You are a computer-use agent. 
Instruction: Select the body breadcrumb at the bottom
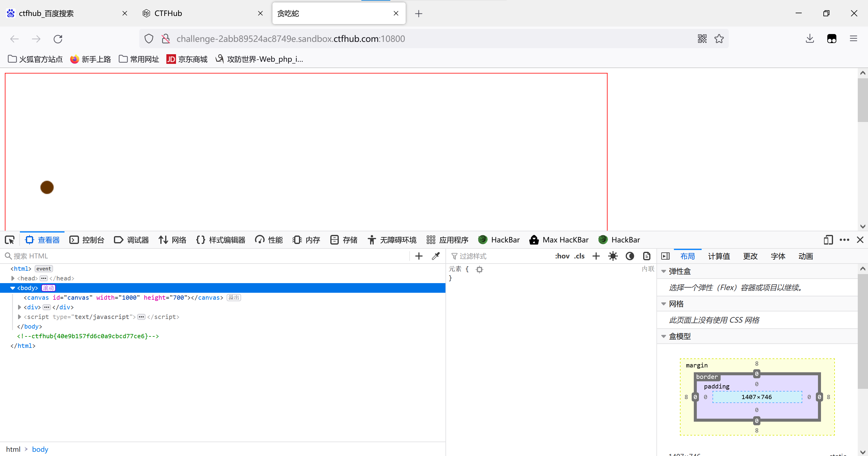click(40, 449)
